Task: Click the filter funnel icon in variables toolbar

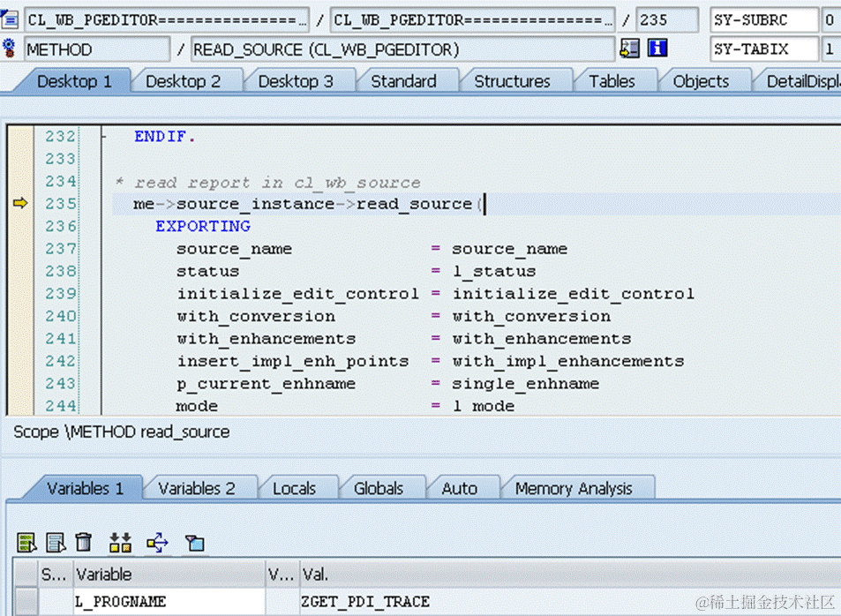Action: (x=195, y=543)
